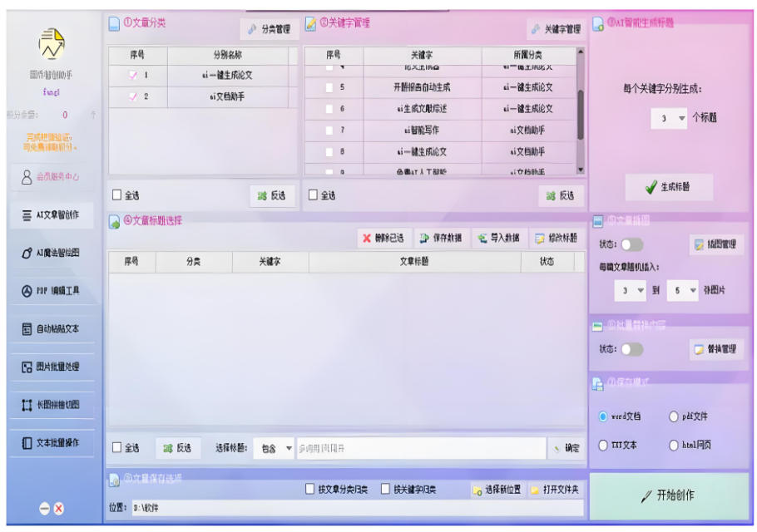Click the 文章标题选择 section icon
The image size is (757, 532).
point(115,222)
